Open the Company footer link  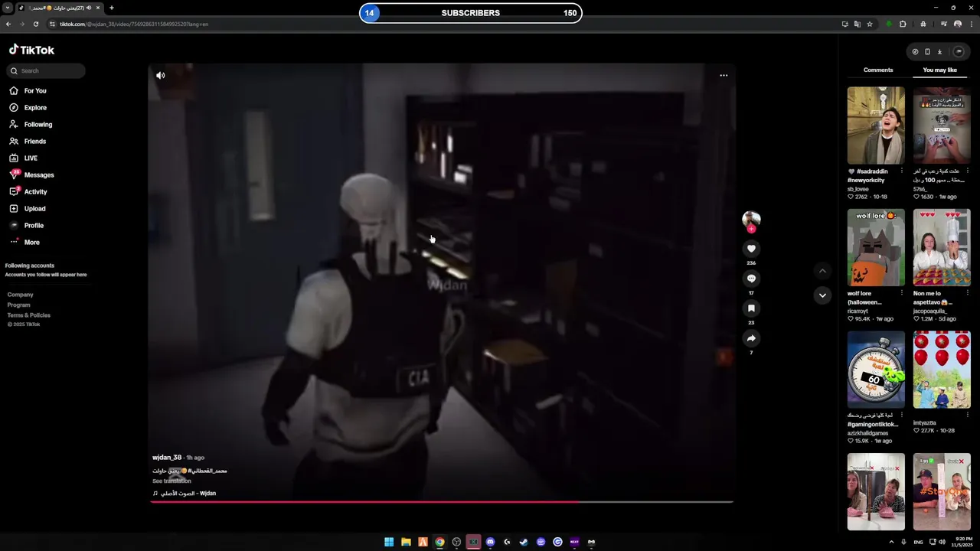click(21, 295)
